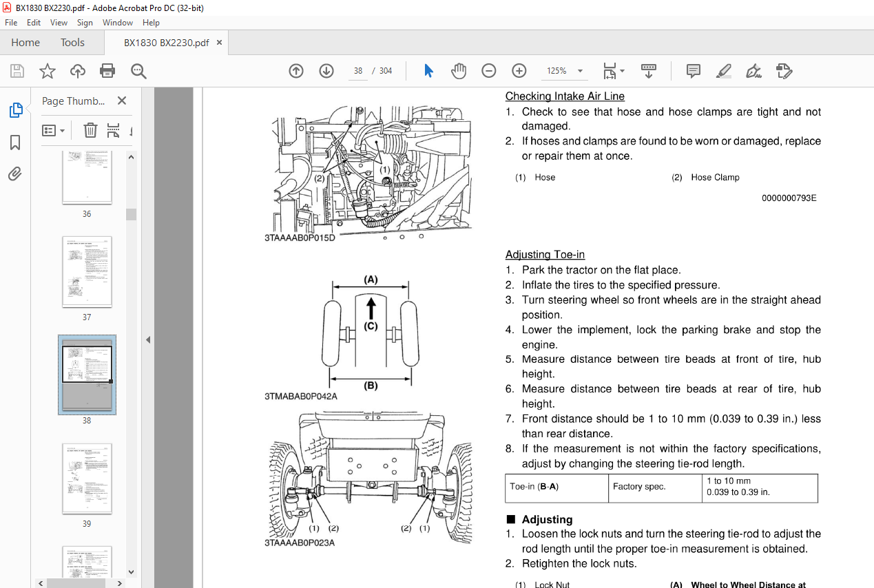Switch to the Home tab
The height and width of the screenshot is (588, 874).
click(25, 43)
